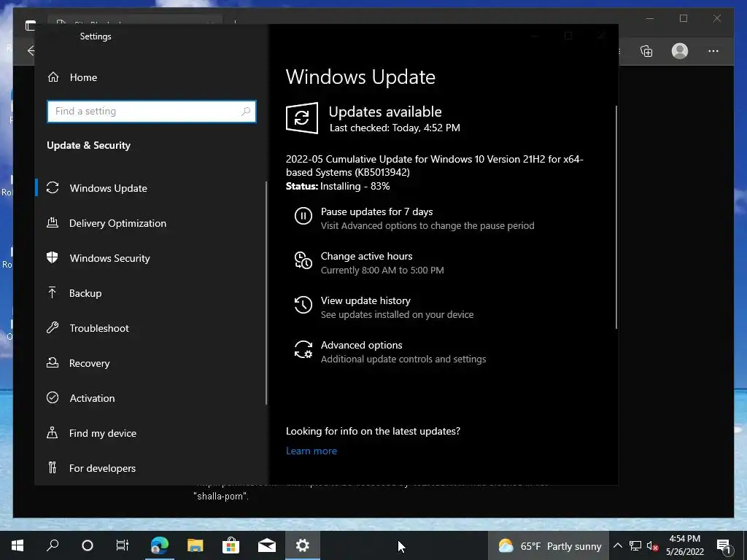Open Microsoft Store from taskbar

pos(231,545)
